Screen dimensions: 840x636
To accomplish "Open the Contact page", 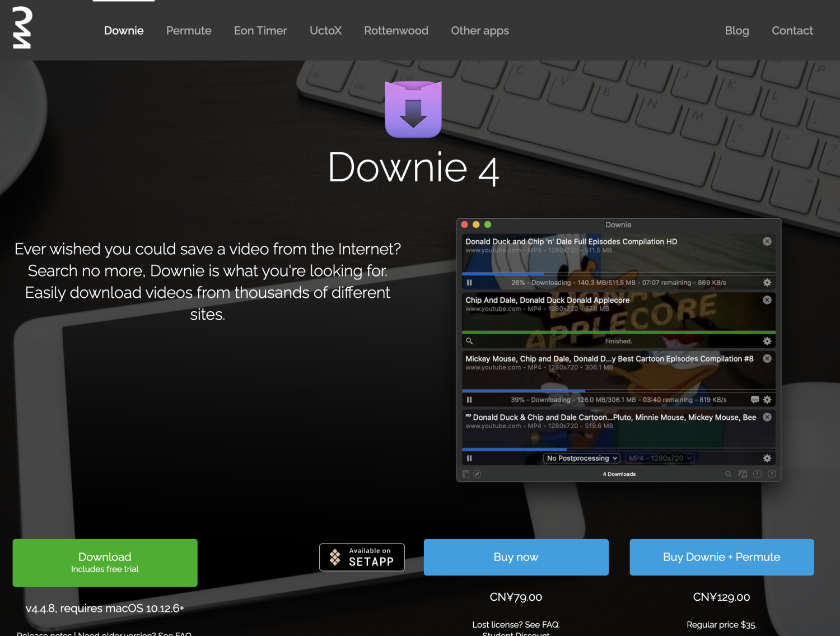I will (792, 30).
